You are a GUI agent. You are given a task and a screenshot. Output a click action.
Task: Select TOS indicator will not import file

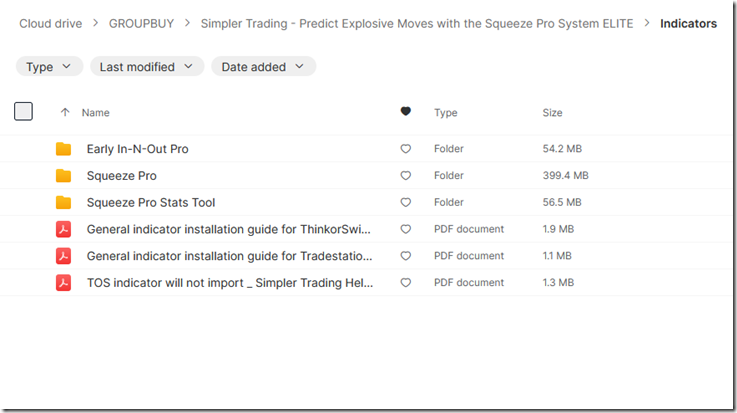tap(230, 283)
